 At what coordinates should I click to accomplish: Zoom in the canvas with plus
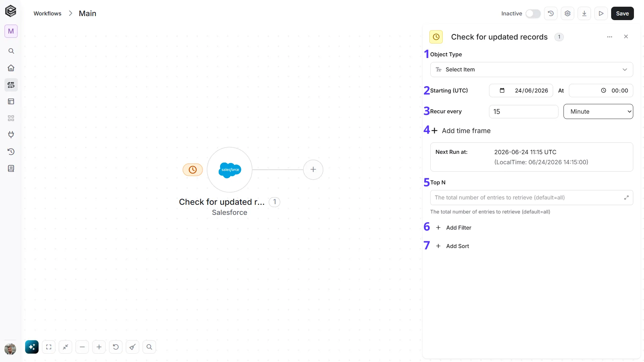[99, 347]
